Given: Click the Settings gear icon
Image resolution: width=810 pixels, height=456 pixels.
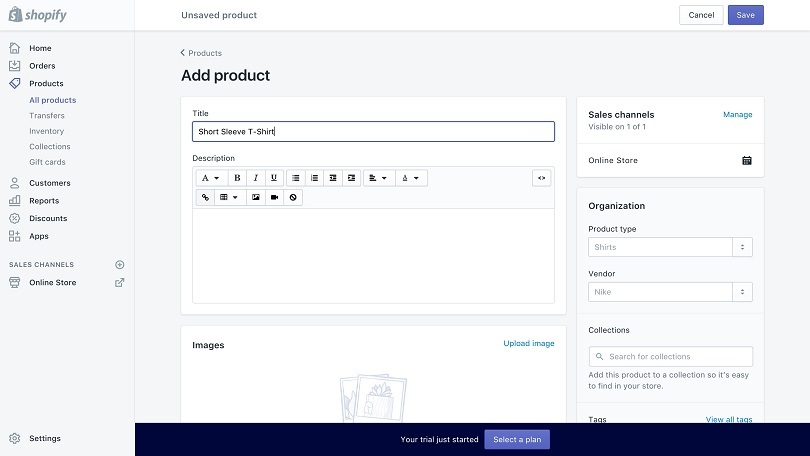Looking at the screenshot, I should [14, 438].
